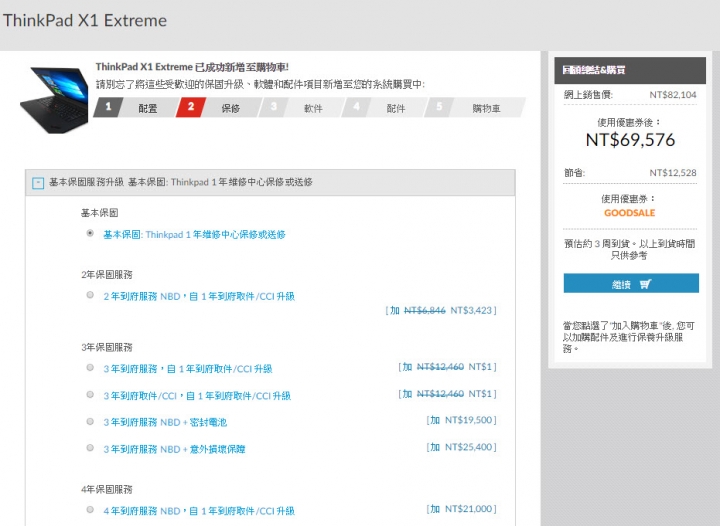Select the 2-year onsite NBD upgrade radio button
The height and width of the screenshot is (526, 720).
pyautogui.click(x=90, y=295)
